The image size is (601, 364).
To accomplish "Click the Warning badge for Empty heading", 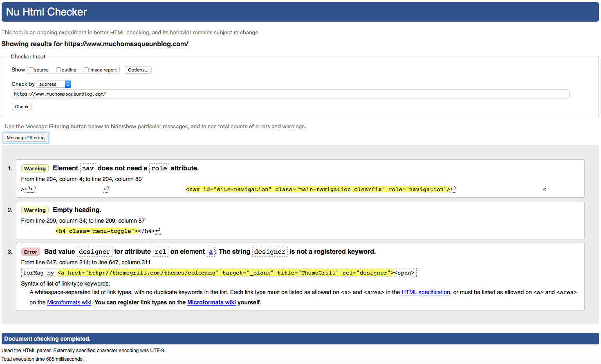I will [x=35, y=210].
